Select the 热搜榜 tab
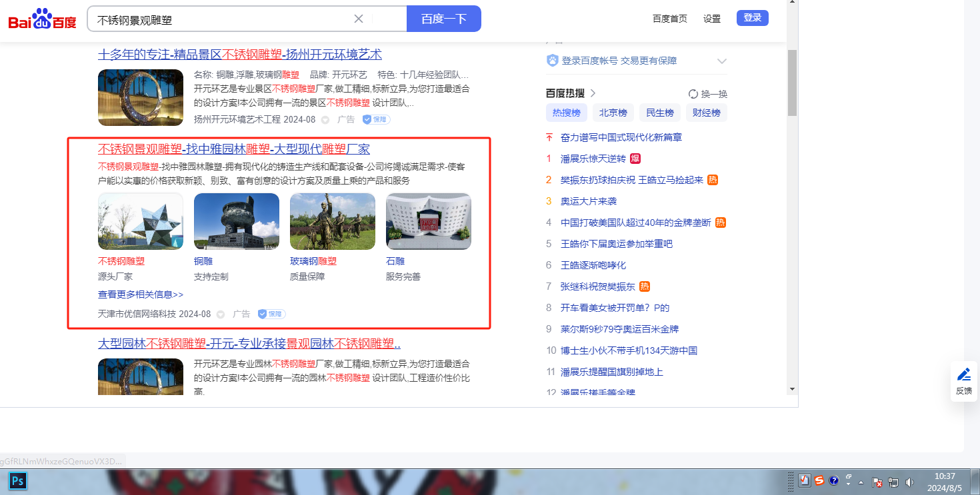Image resolution: width=980 pixels, height=495 pixels. [567, 113]
